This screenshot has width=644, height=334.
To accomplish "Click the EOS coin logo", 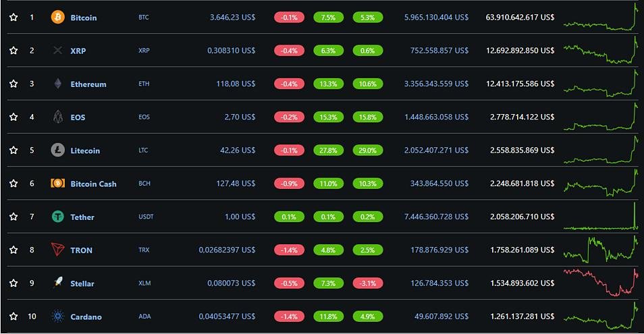I will coord(58,117).
